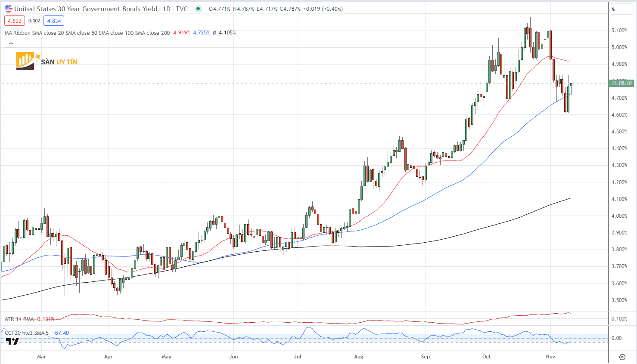This screenshot has height=364, width=637.
Task: Click the 4.700% price scale label
Action: point(619,98)
